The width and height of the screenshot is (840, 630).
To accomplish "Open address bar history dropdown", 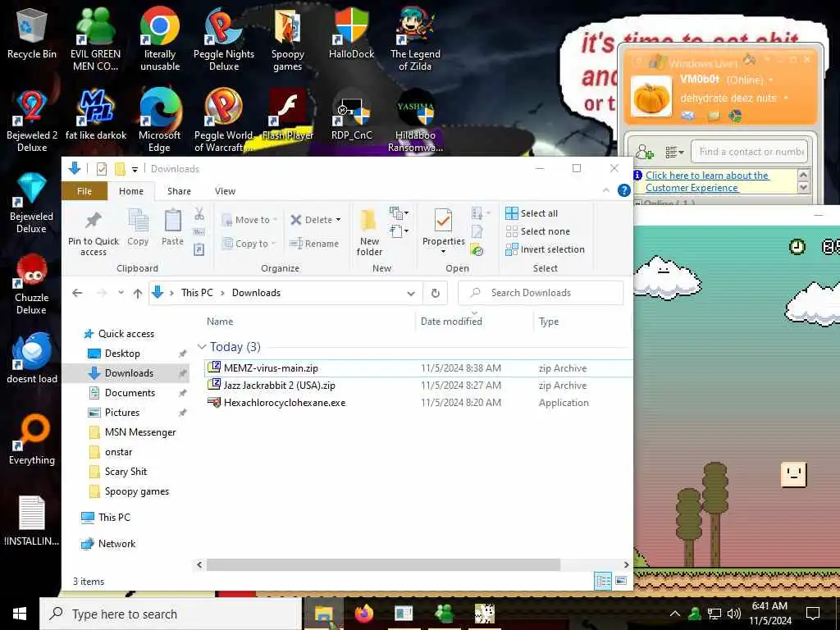I will tap(411, 293).
